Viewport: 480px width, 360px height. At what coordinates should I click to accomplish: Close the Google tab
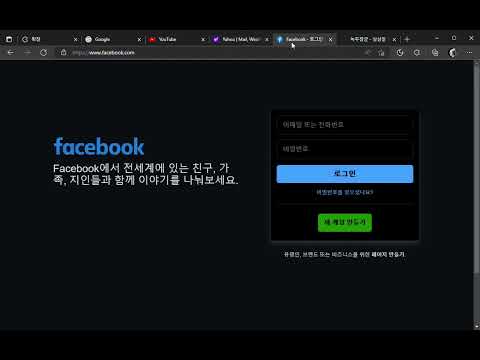tap(139, 40)
